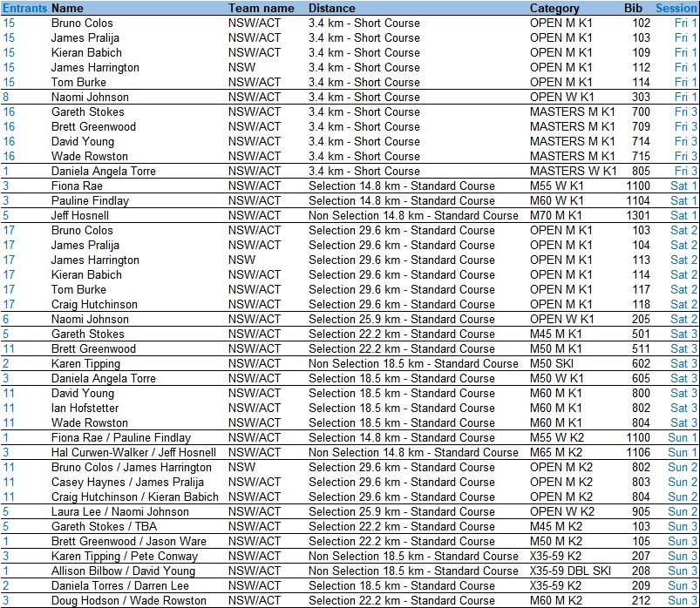Click the M65 M K2 category cell
The image size is (700, 608).
[x=556, y=453]
